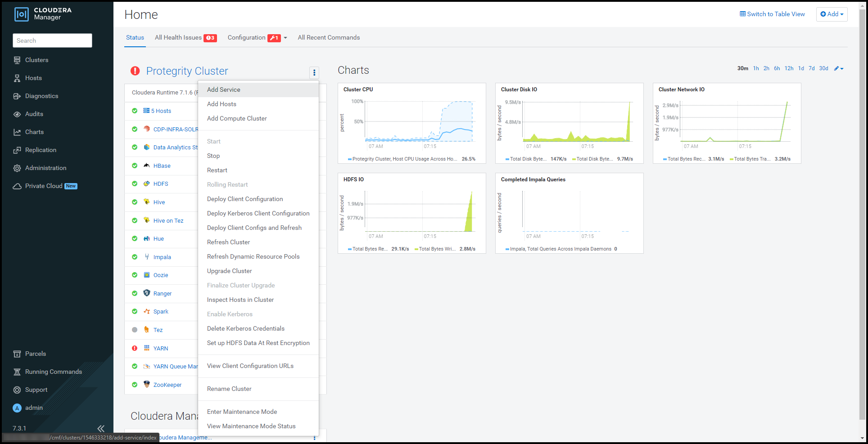Expand the Configuration tab dropdown arrow
Screen dimensions: 868x444
285,38
